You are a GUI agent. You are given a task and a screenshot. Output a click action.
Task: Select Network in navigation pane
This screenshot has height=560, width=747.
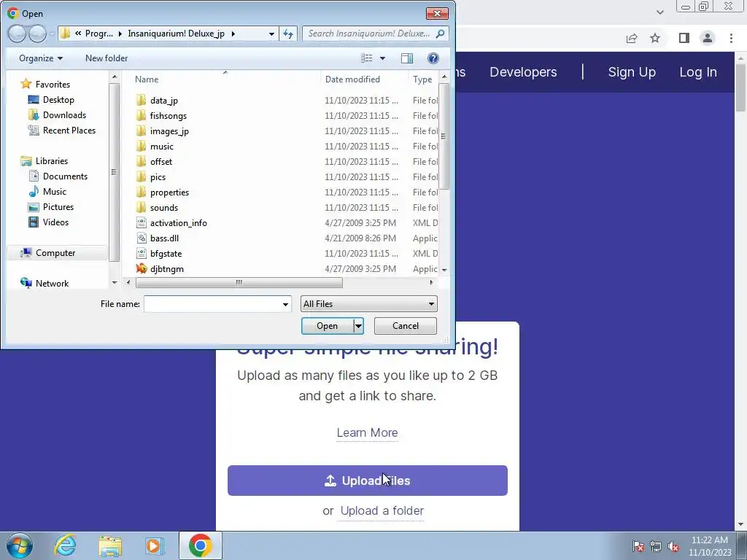tap(52, 284)
